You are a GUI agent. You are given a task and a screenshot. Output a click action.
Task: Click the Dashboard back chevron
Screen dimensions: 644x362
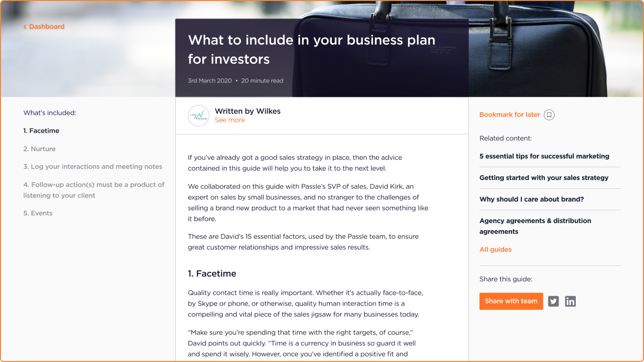tap(25, 27)
